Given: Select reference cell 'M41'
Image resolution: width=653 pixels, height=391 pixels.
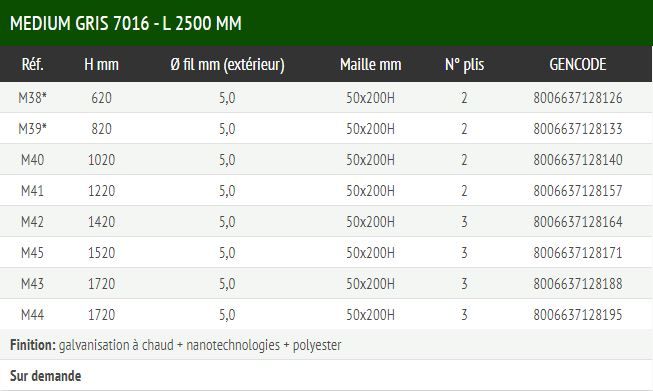Looking at the screenshot, I should pos(32,191).
